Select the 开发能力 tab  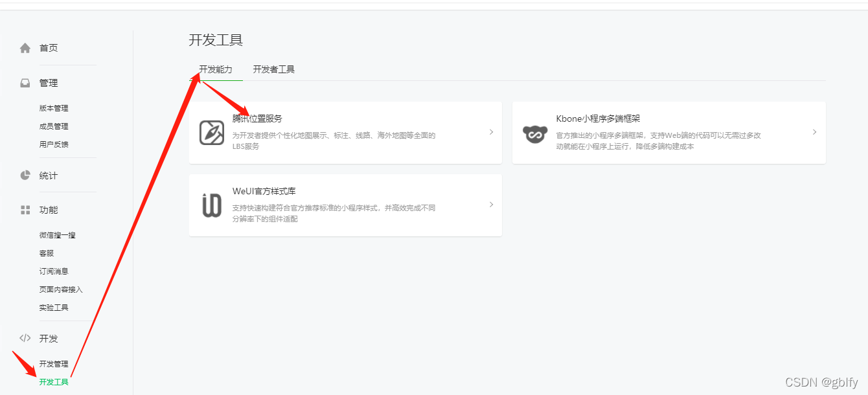point(214,69)
